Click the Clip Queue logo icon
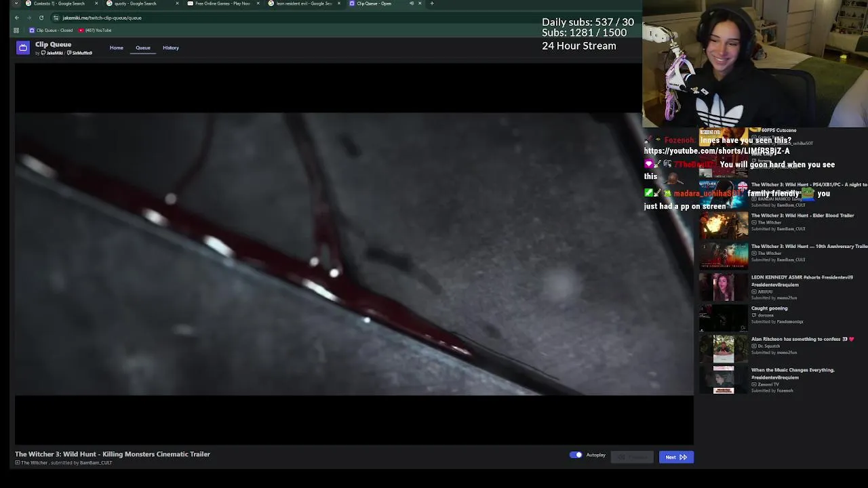 pyautogui.click(x=23, y=47)
